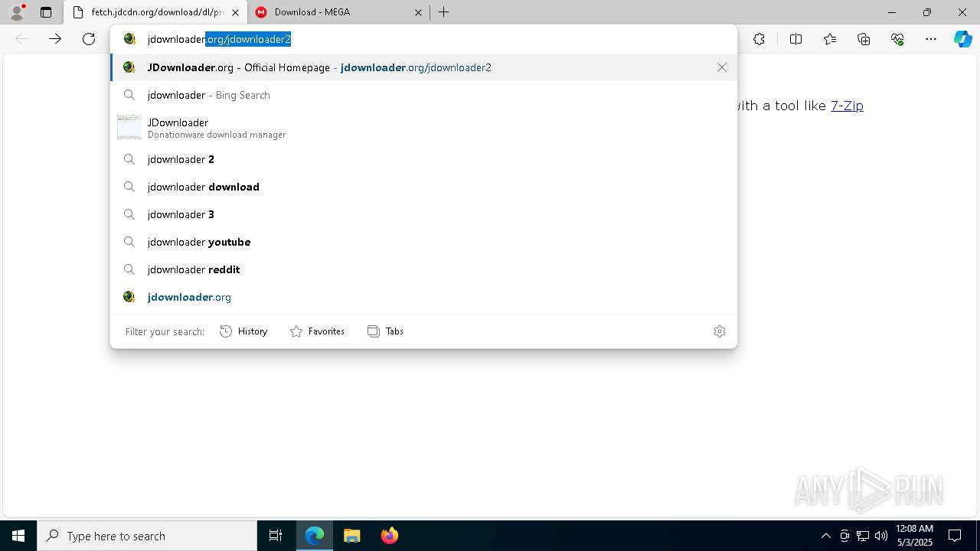Screen dimensions: 980x551
Task: Open Task View in the taskbar
Action: coord(276,536)
